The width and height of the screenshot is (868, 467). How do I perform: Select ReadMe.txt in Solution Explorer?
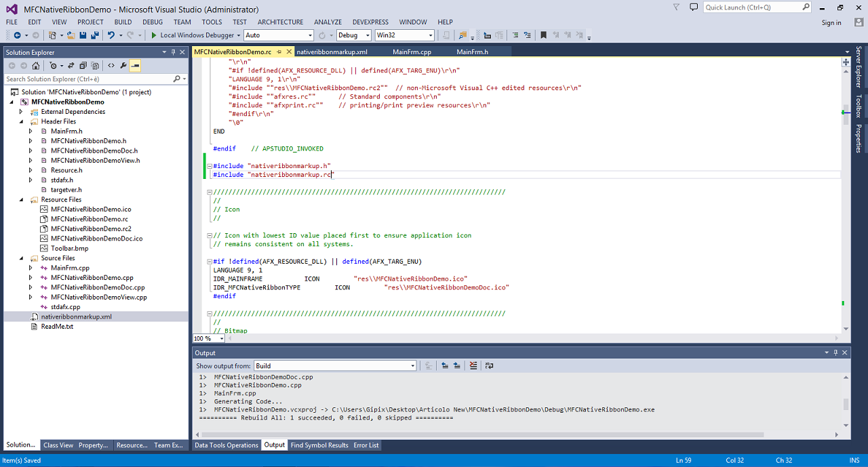(56, 326)
